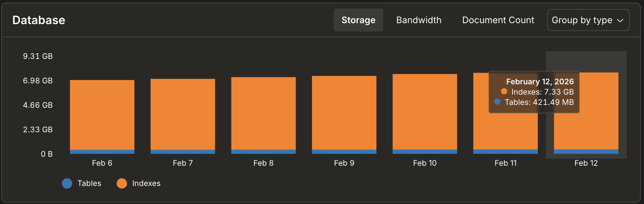
Task: Click the Tables legend label
Action: tap(89, 183)
